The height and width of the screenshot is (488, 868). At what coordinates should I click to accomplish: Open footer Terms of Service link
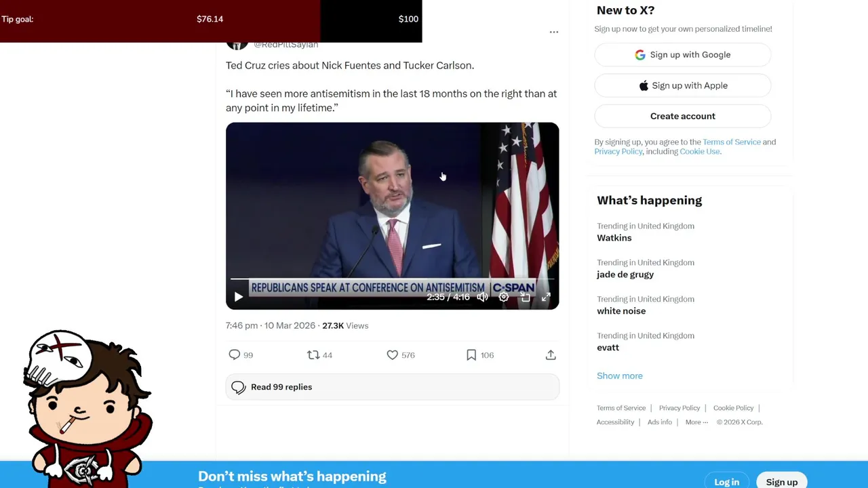pyautogui.click(x=621, y=408)
